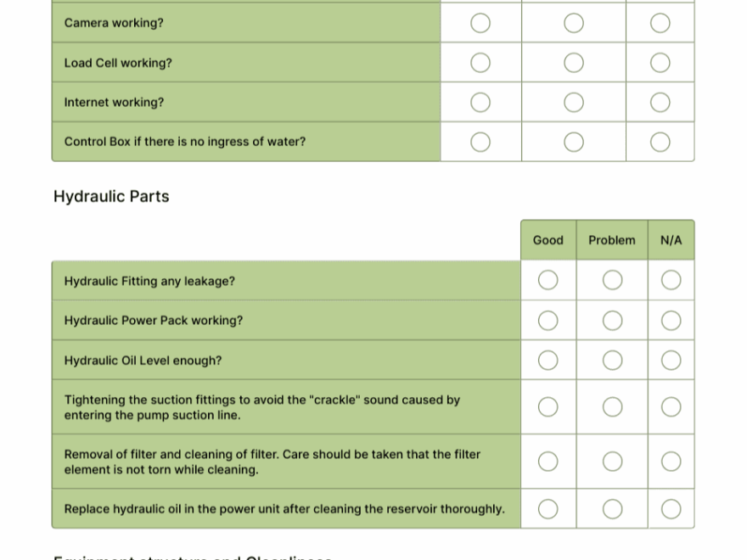Mark suction fittings tightening as Good
The image size is (747, 560).
click(548, 406)
